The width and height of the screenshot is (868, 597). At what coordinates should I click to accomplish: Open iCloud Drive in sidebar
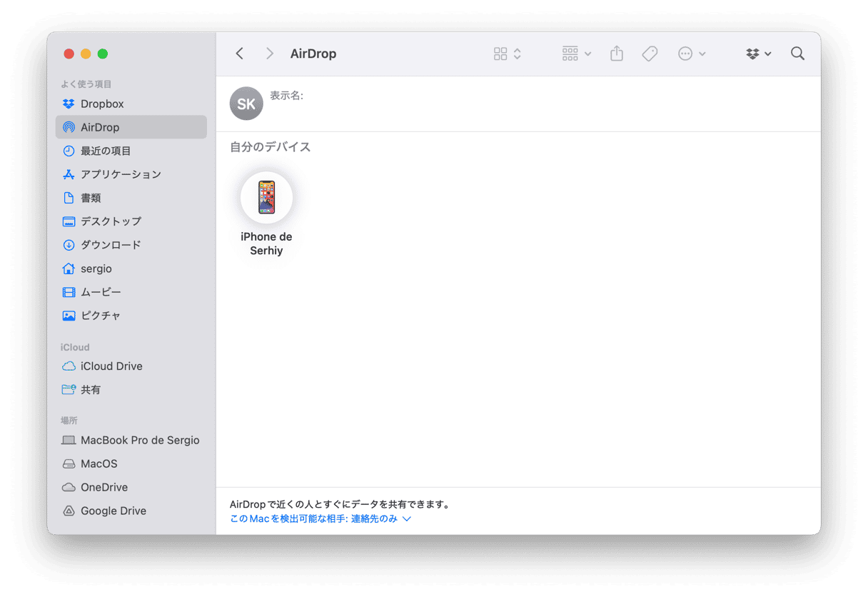coord(131,366)
